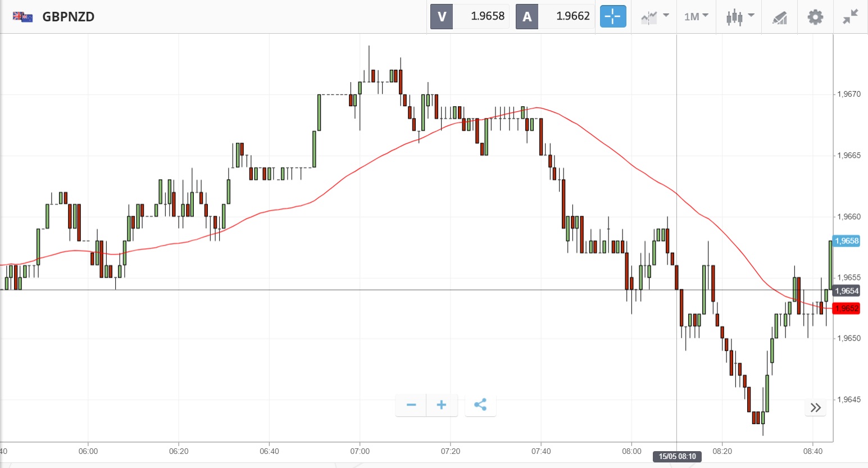
Task: Click the V sell button
Action: pyautogui.click(x=442, y=16)
